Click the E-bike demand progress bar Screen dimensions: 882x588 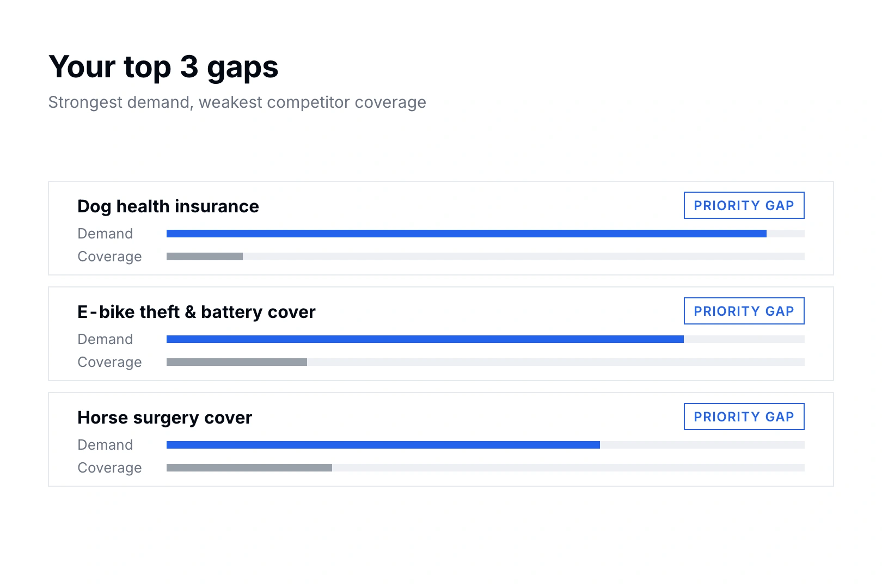pos(485,339)
